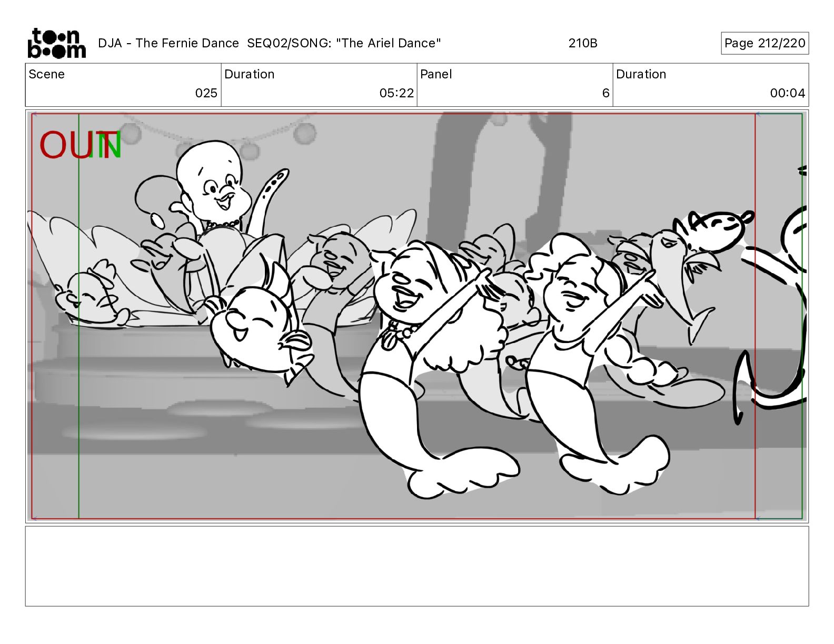Image resolution: width=834 pixels, height=644 pixels.
Task: Select the scene duration value '05:22'
Action: (396, 93)
